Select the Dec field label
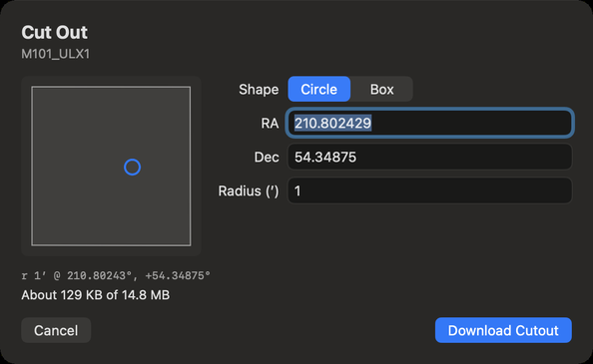Screen dimensions: 593x364 [267, 158]
